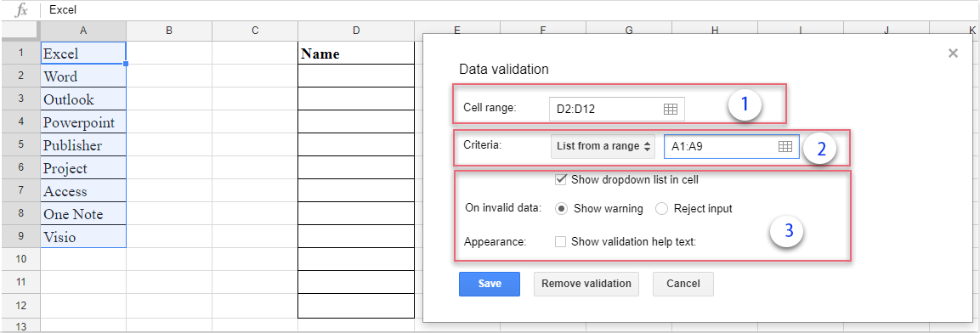The width and height of the screenshot is (980, 333).
Task: Click the Save button
Action: tap(490, 284)
